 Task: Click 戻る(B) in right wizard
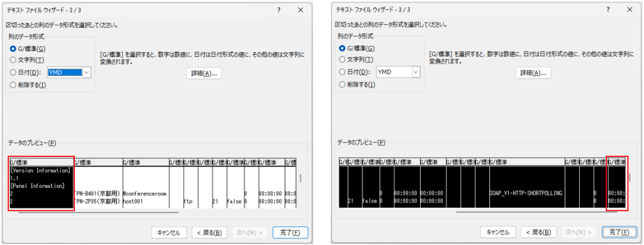(x=538, y=232)
